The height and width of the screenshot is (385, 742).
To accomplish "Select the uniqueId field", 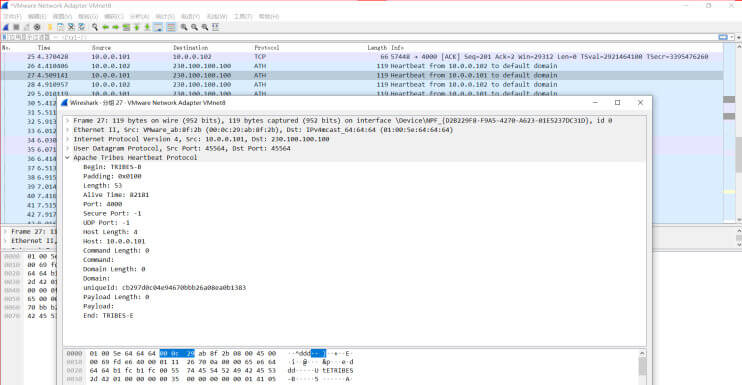I will pos(165,288).
